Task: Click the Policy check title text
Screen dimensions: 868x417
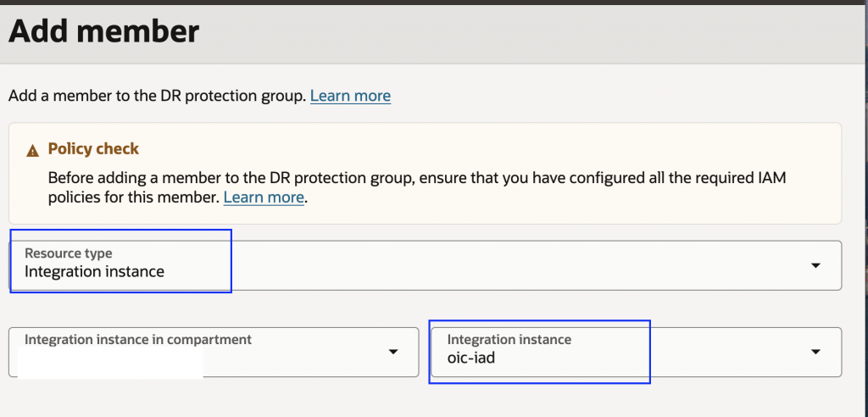Action: pyautogui.click(x=93, y=149)
